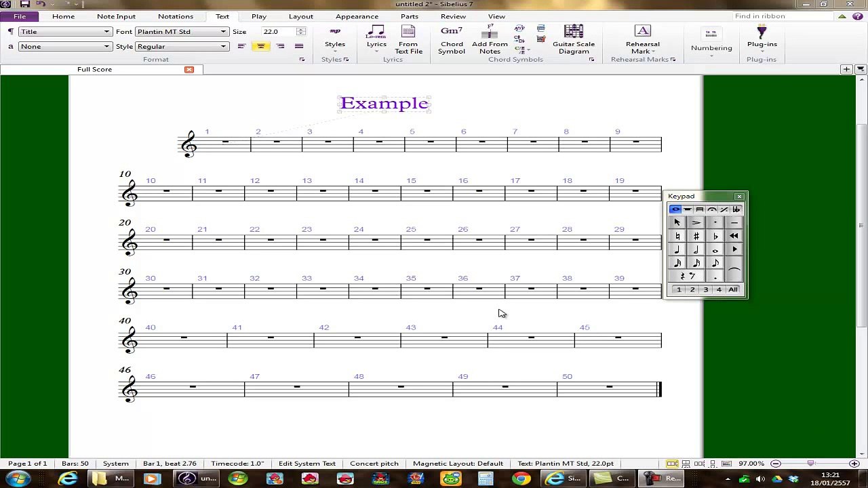The width and height of the screenshot is (868, 488).
Task: Toggle center text alignment
Action: [x=260, y=46]
